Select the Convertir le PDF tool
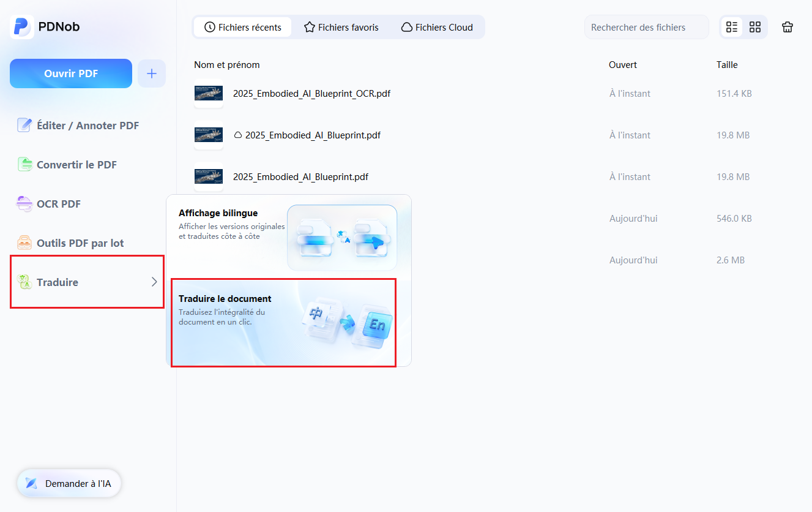Screen dimensions: 812x512 point(67,165)
